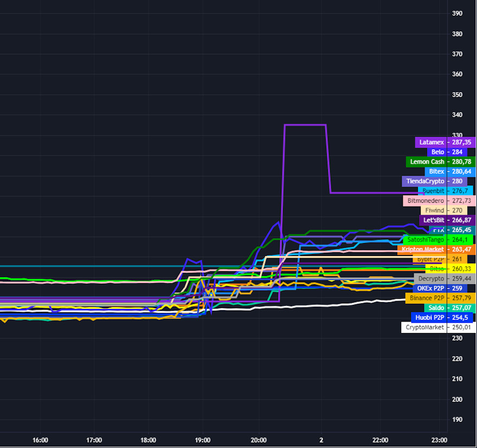Click 19:00 on the time axis
Image resolution: width=477 pixels, height=448 pixels.
pyautogui.click(x=203, y=440)
